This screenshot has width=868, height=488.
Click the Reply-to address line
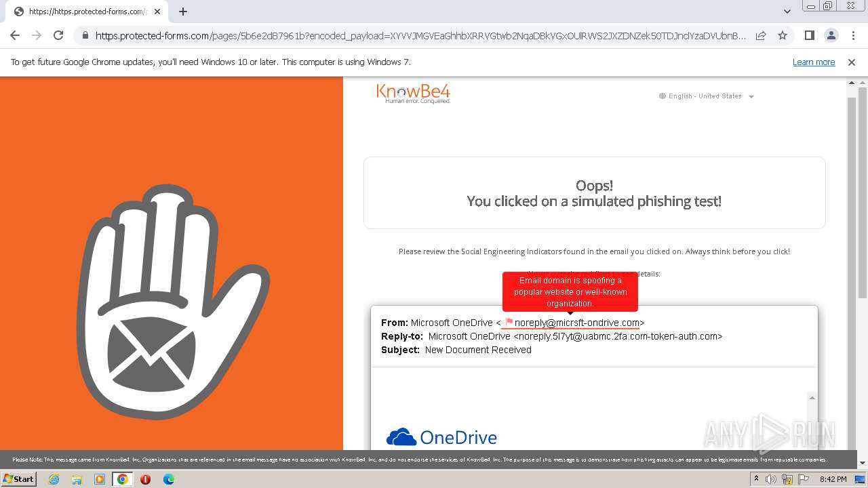pyautogui.click(x=552, y=336)
